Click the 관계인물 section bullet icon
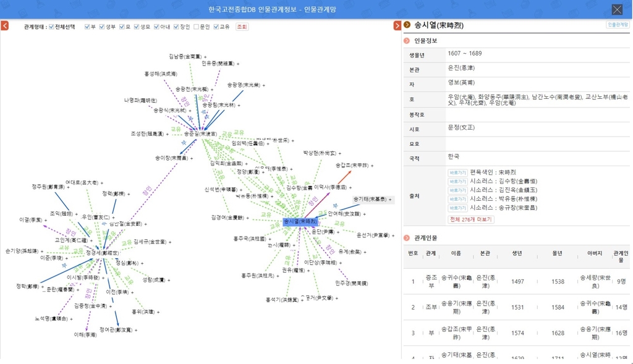The height and width of the screenshot is (364, 633). (x=407, y=238)
